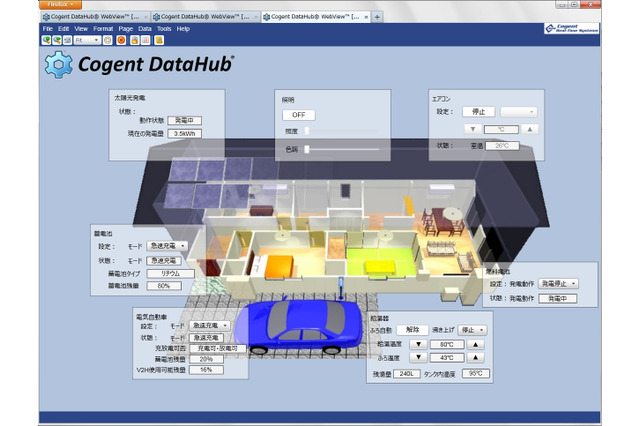Viewport: 640px width, 426px height.
Task: Toggle the lighting OFF button
Action: pos(297,115)
